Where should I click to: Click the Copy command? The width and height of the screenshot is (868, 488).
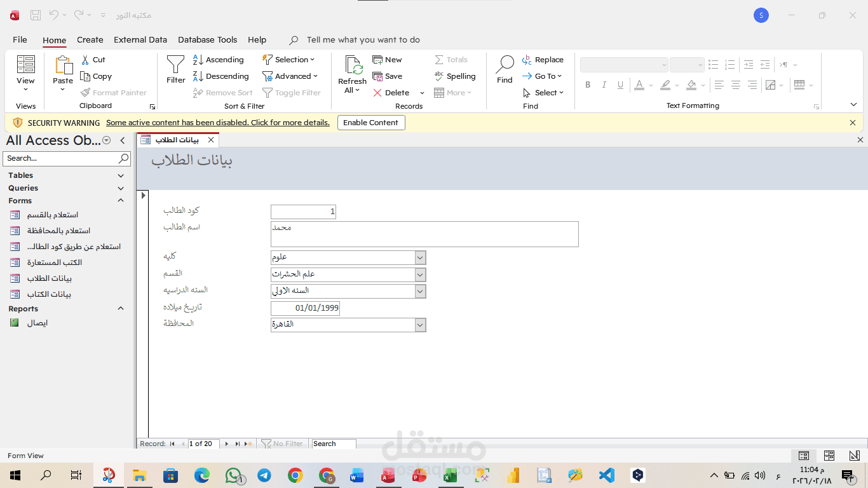[96, 76]
